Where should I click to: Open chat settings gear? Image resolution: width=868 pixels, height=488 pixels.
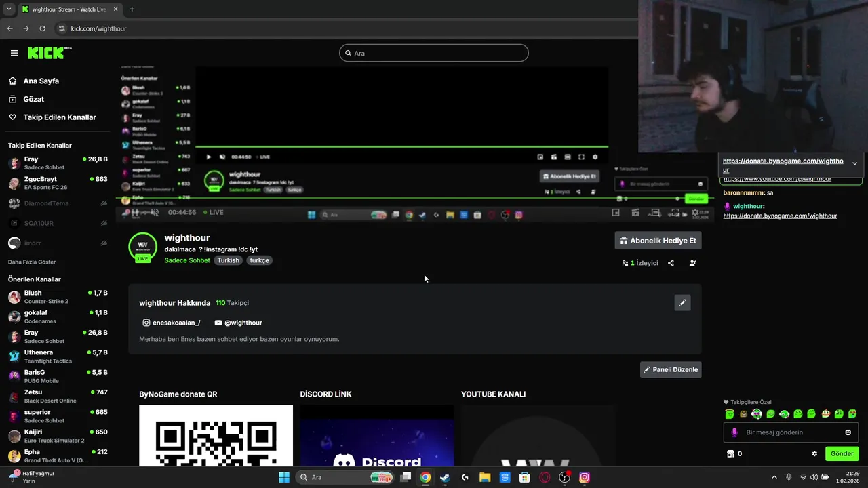(x=814, y=454)
